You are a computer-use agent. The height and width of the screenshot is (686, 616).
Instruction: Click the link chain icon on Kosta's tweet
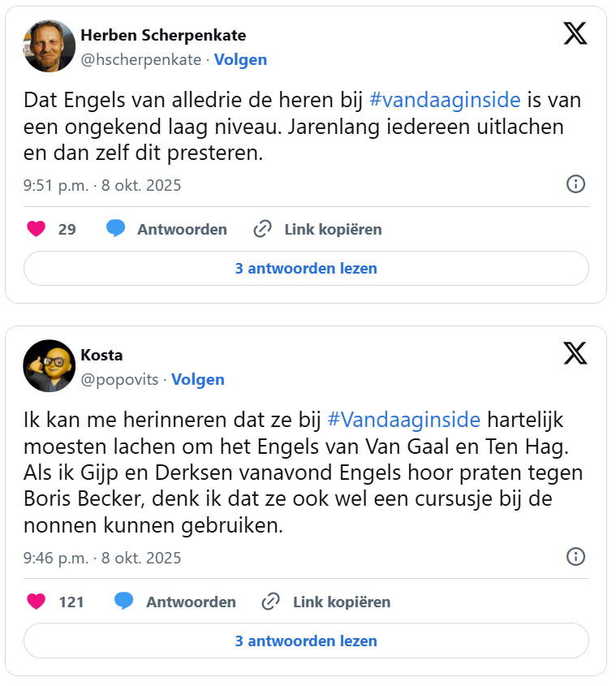271,602
